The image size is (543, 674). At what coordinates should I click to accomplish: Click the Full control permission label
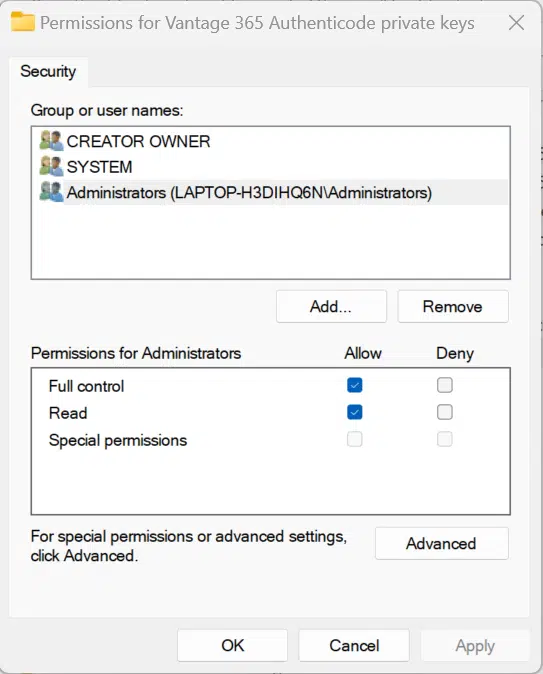[86, 386]
